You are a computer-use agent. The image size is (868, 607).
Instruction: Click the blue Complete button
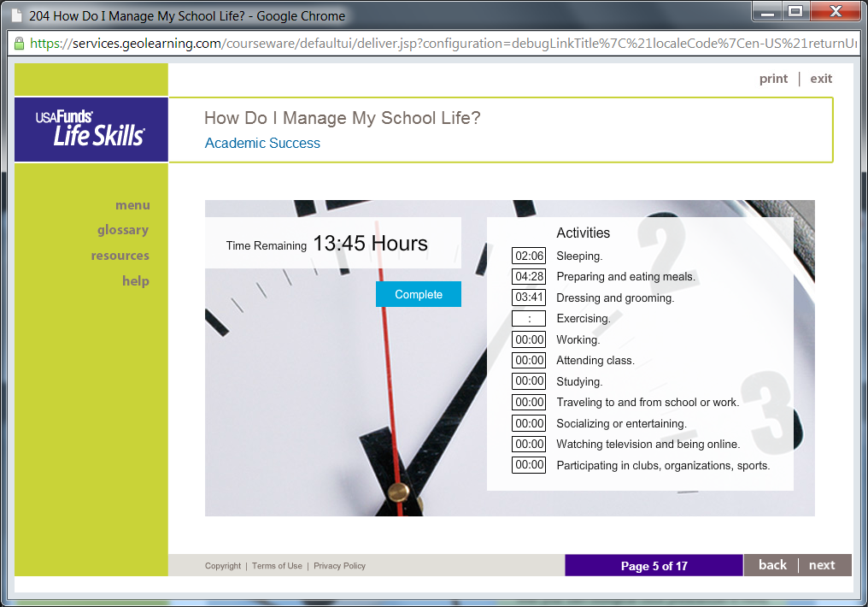tap(419, 294)
